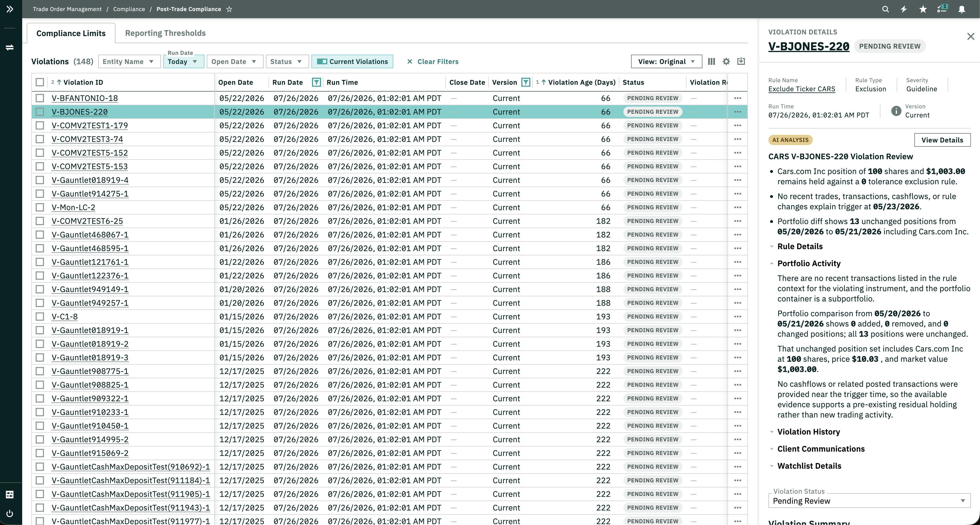Sort by the Violation ID column header
980x525 pixels.
pos(83,82)
